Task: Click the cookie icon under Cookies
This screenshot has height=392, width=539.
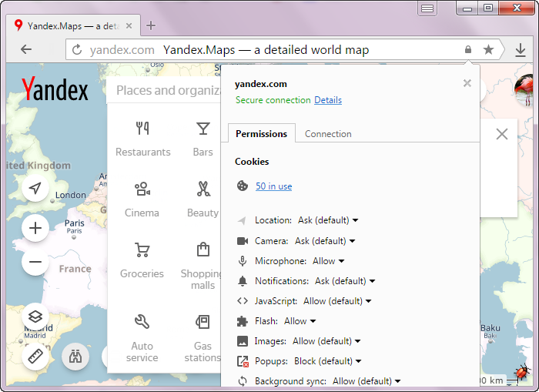Action: (243, 186)
